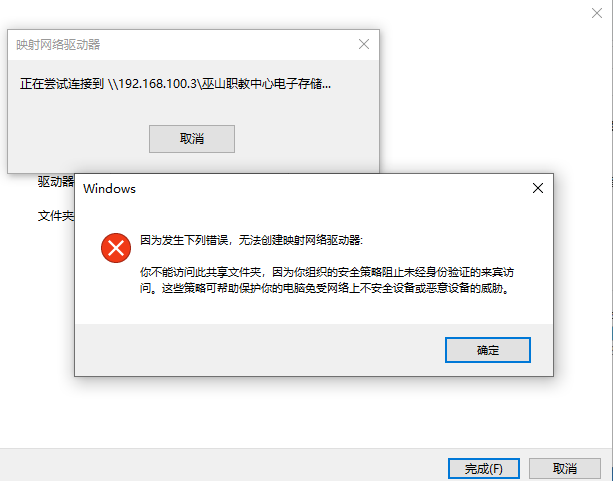
Task: Close the map network drive wizard window
Action: 597,13
